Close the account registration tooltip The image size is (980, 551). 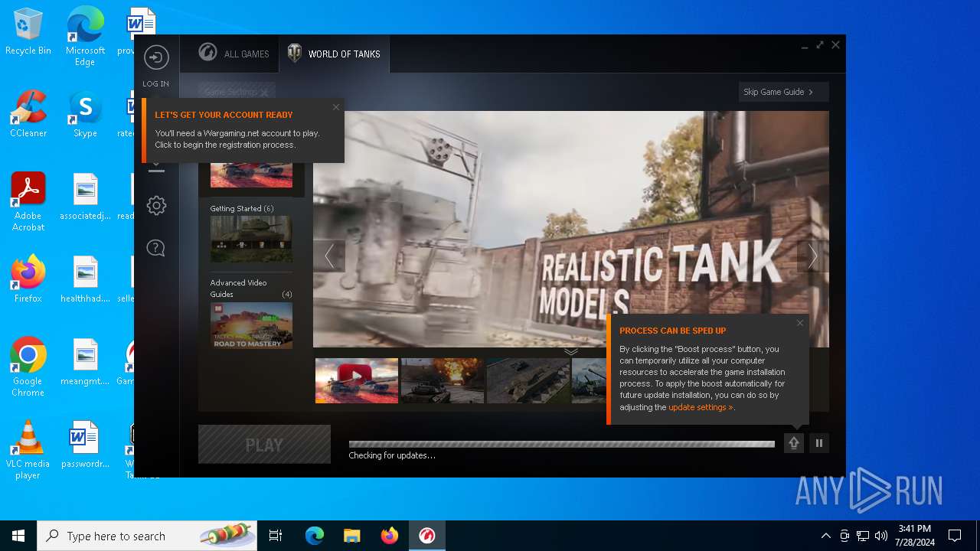coord(335,107)
